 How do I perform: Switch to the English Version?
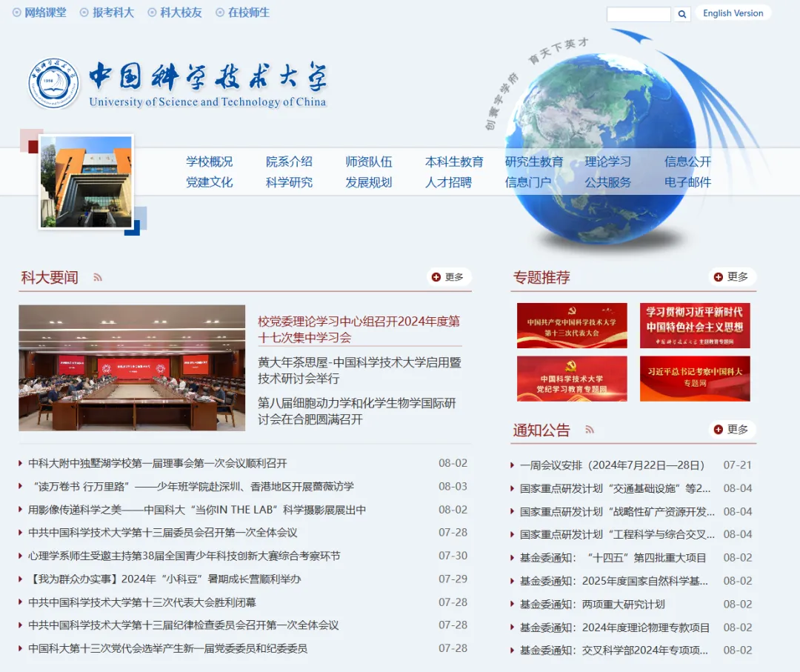[x=733, y=13]
